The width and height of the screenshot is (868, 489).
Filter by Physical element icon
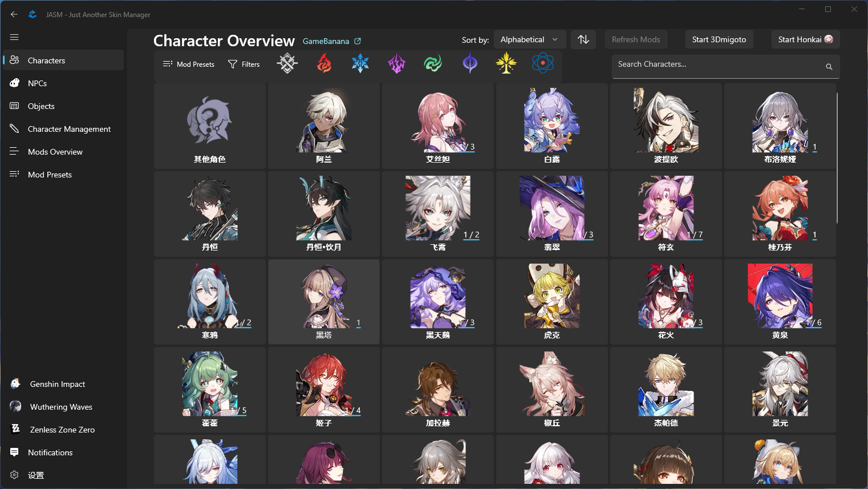(x=287, y=63)
